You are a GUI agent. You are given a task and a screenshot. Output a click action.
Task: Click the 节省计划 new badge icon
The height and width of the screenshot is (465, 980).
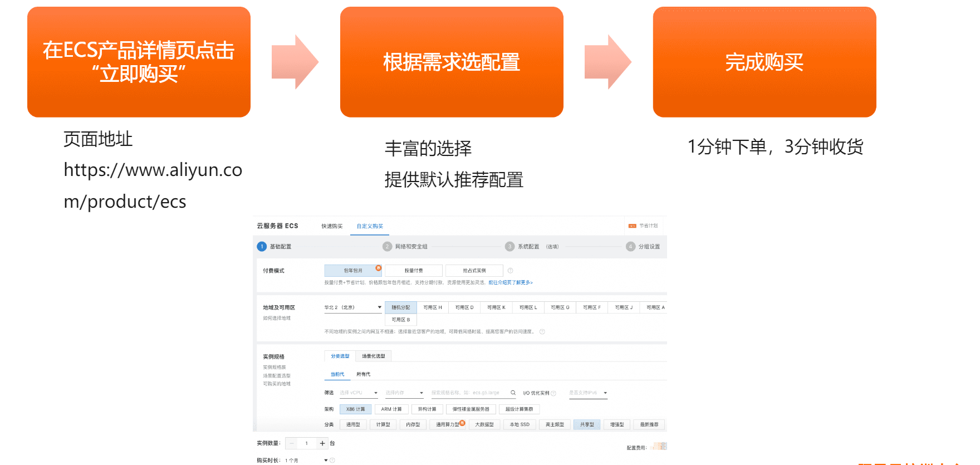(633, 226)
